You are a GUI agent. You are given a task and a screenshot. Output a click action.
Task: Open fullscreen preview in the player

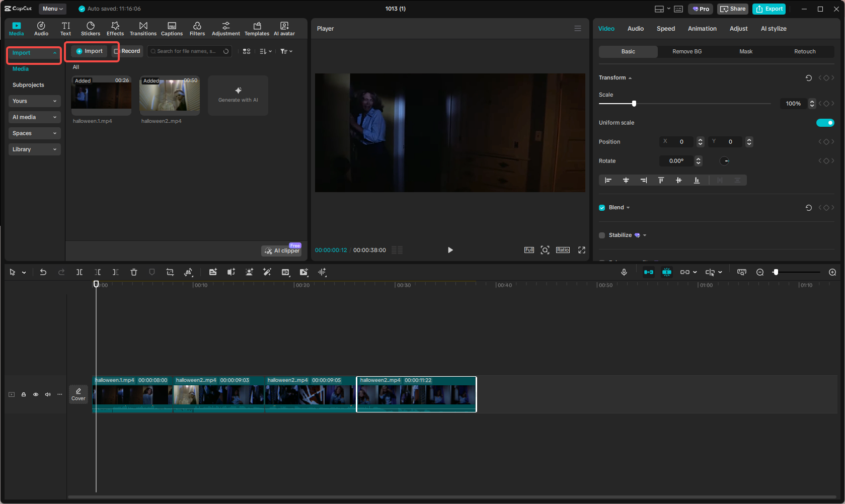(582, 250)
